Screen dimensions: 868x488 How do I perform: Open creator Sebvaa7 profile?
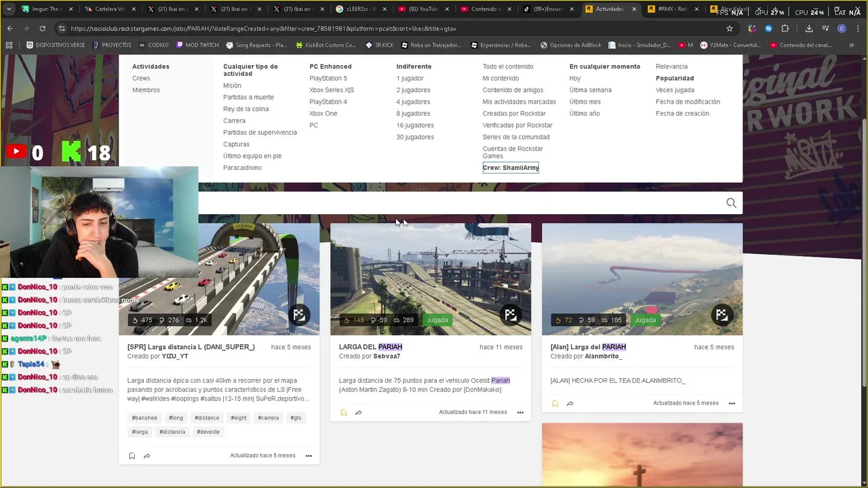click(387, 357)
